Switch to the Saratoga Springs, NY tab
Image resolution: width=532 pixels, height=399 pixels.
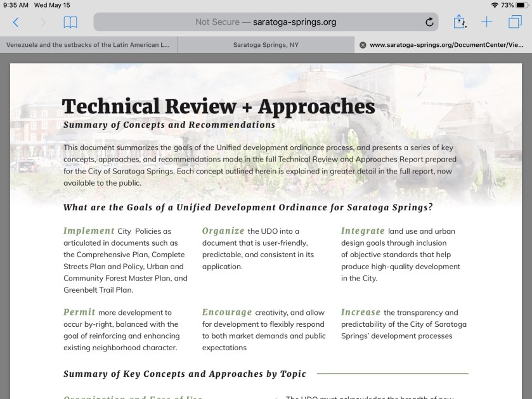[266, 45]
